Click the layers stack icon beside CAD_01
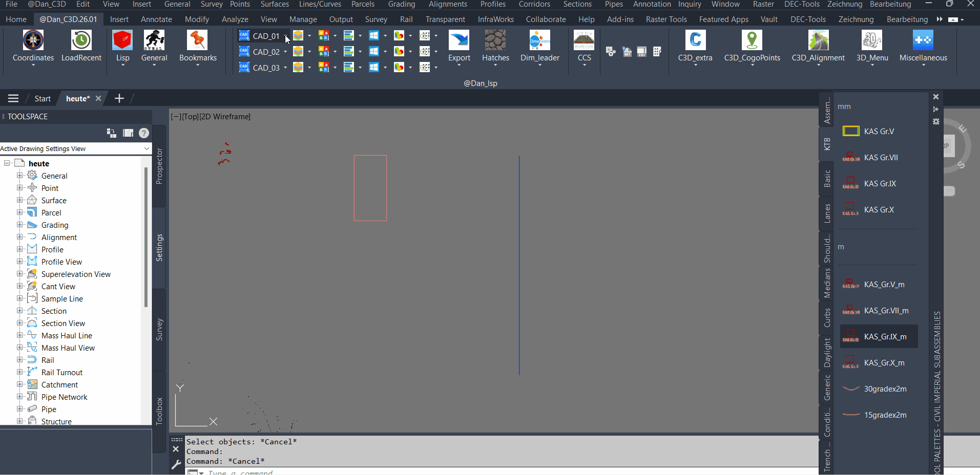Image resolution: width=980 pixels, height=475 pixels. [x=298, y=36]
